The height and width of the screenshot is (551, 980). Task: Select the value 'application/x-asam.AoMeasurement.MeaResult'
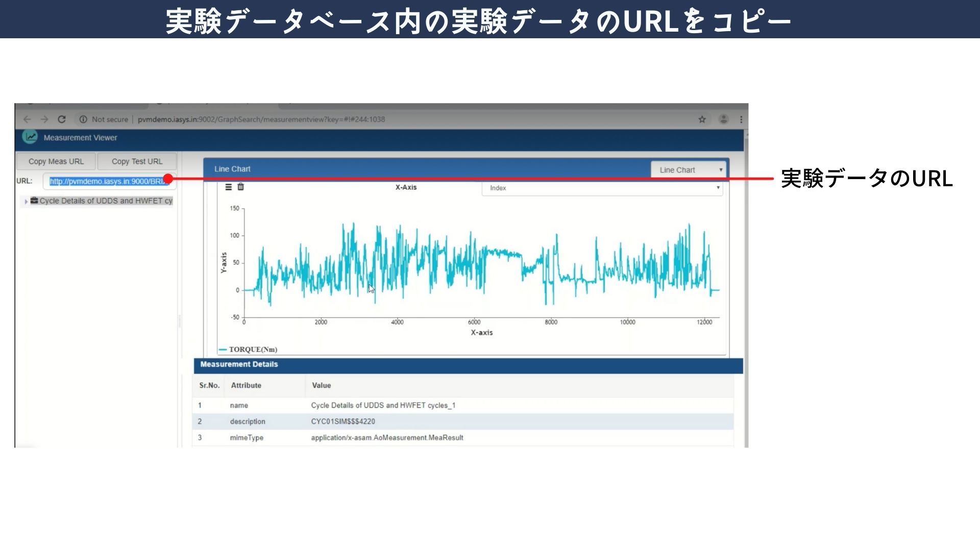tap(387, 438)
